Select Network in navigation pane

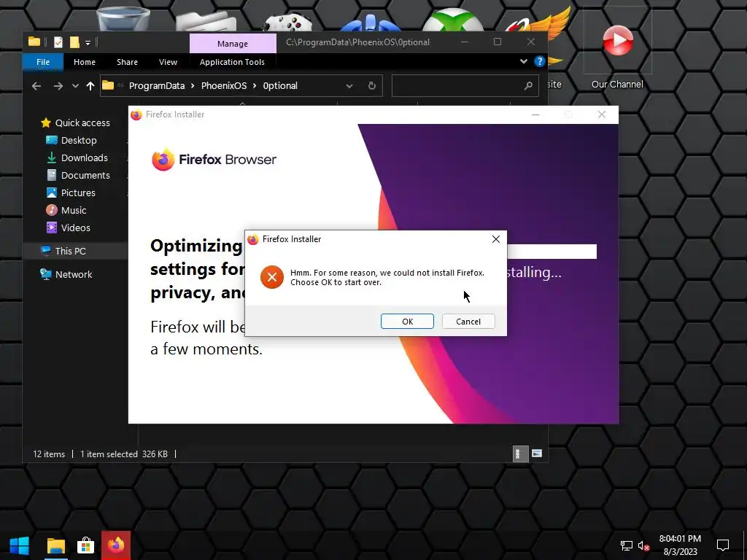66,274
